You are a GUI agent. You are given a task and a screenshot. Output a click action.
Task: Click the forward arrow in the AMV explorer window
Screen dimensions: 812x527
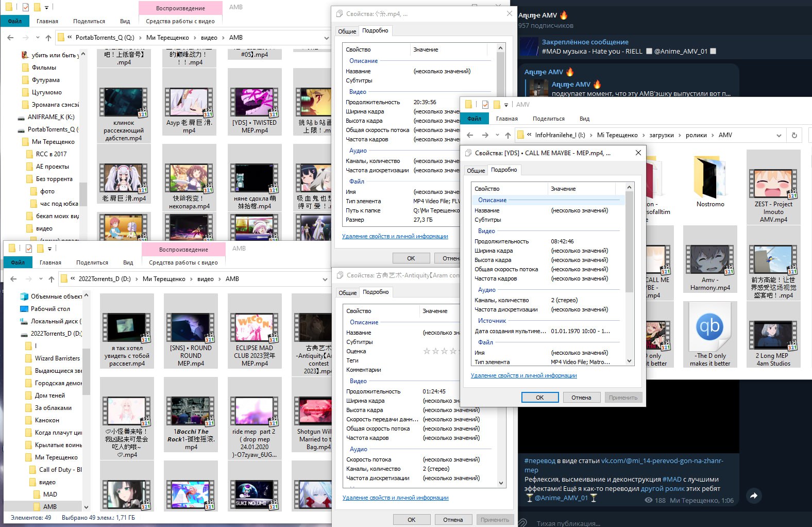pyautogui.click(x=485, y=135)
